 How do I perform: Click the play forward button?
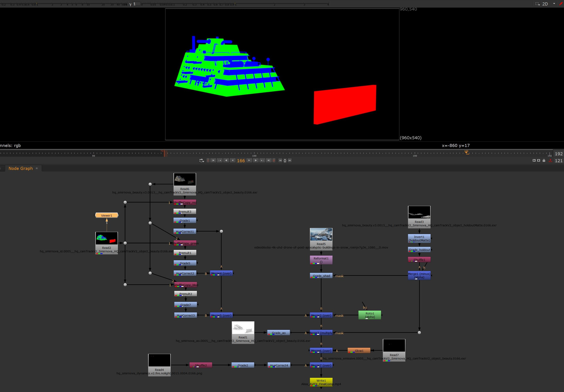(x=249, y=160)
